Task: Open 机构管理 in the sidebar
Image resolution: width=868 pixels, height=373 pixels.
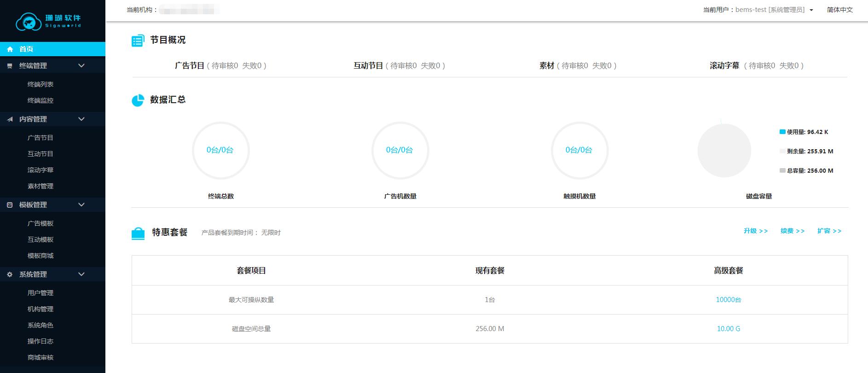Action: [41, 309]
